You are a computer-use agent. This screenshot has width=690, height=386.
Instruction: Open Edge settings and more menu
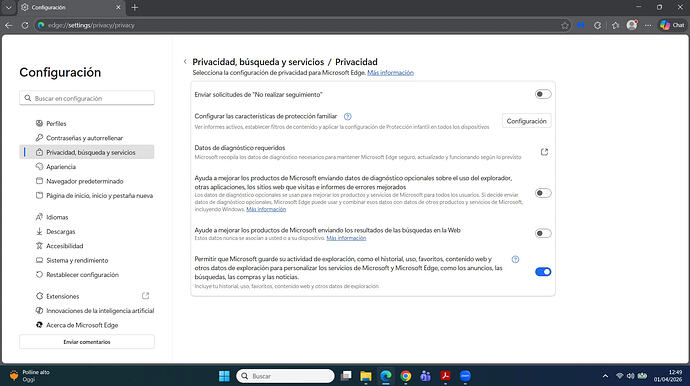(x=648, y=26)
